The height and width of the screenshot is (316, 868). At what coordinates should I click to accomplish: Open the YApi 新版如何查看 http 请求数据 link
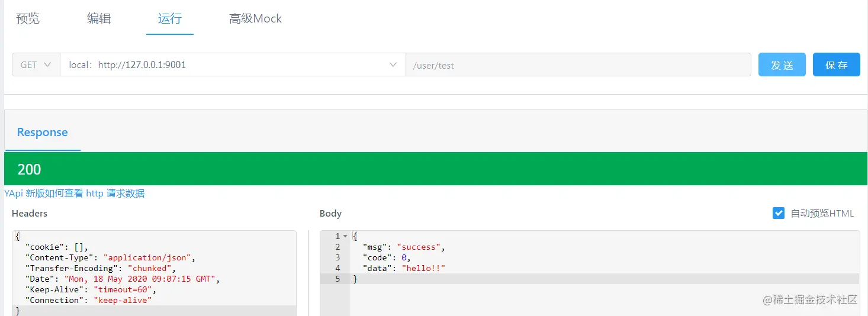tap(74, 193)
